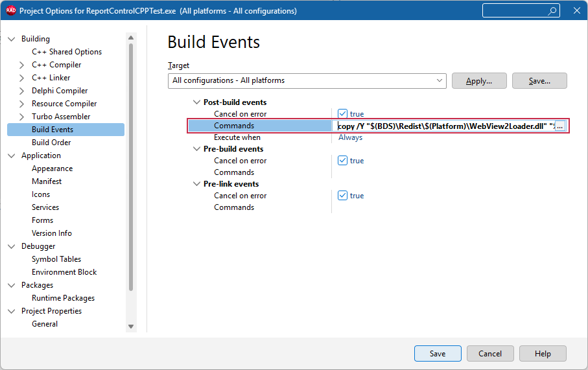Click the options tree scrollbar thumb

131,167
